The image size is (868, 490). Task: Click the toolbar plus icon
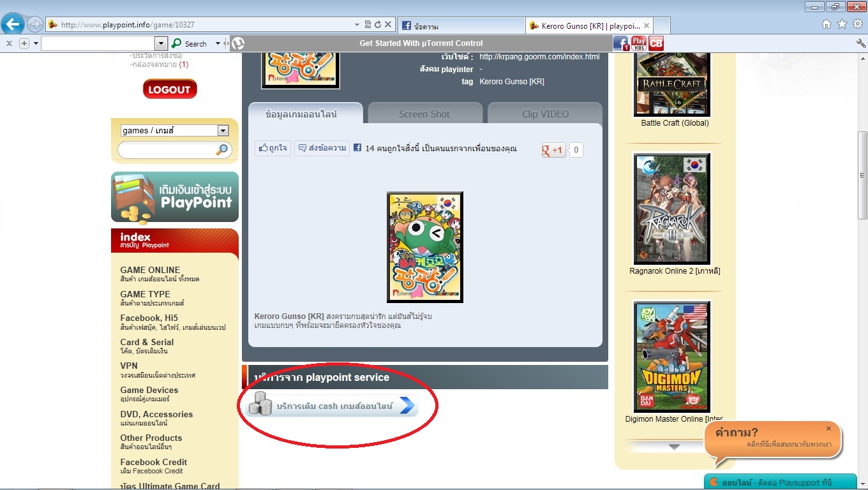pyautogui.click(x=24, y=43)
